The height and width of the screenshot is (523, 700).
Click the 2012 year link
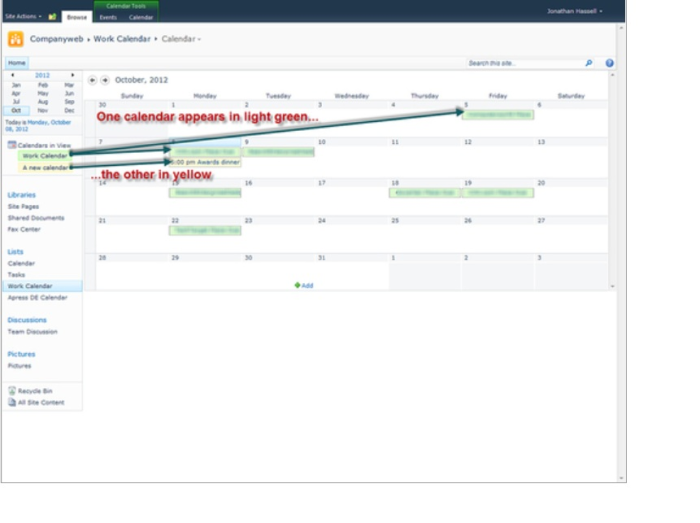click(x=42, y=75)
